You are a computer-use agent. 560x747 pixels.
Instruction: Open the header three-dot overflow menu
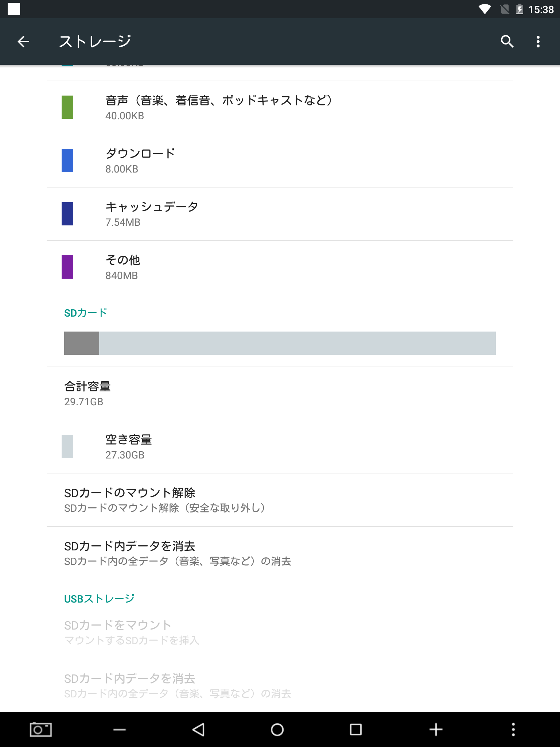click(x=538, y=42)
